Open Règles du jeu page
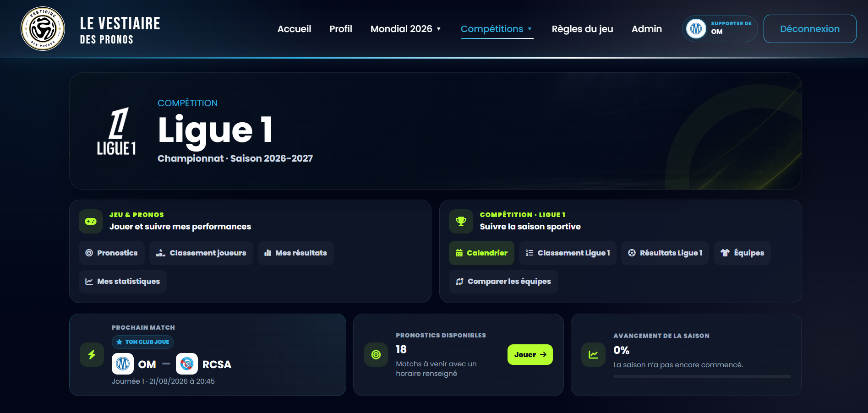Viewport: 868px width, 413px height. tap(582, 29)
